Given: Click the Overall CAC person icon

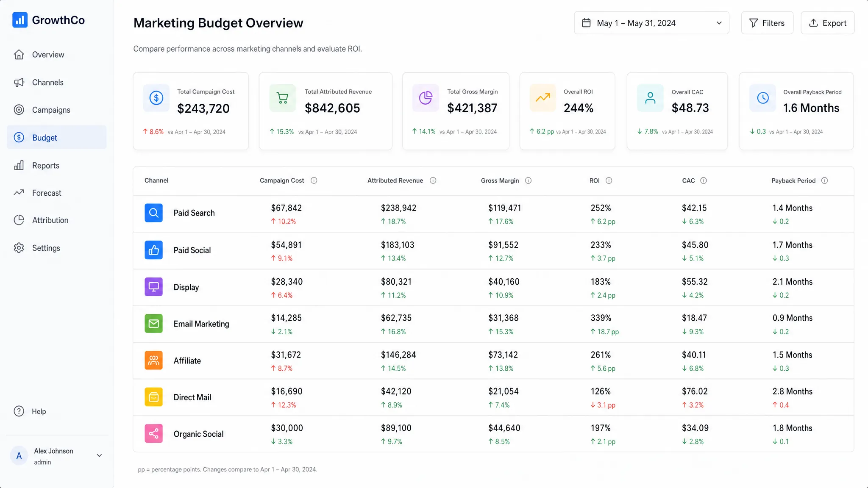Looking at the screenshot, I should 650,98.
